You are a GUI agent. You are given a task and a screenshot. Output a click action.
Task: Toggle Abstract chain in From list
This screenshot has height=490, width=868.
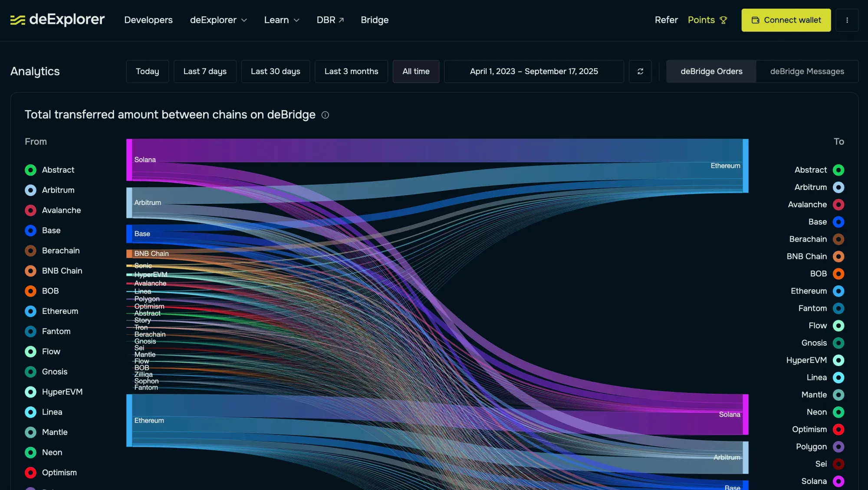(x=30, y=170)
